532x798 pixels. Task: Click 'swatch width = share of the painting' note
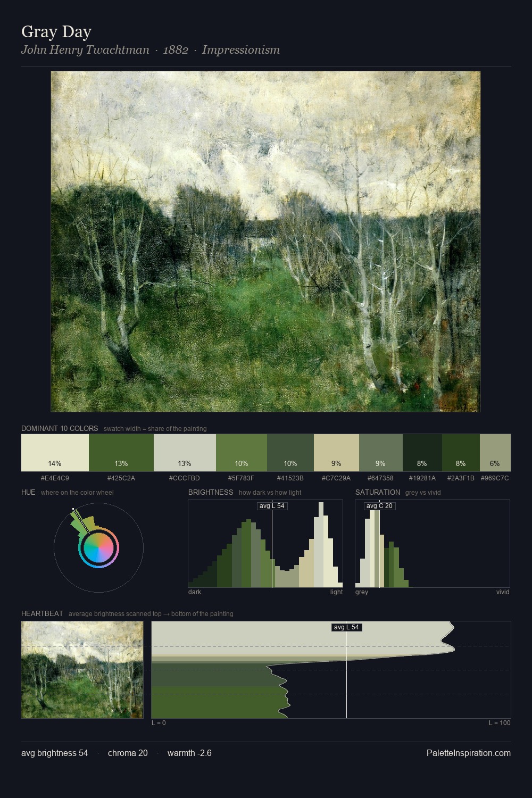[x=155, y=429]
